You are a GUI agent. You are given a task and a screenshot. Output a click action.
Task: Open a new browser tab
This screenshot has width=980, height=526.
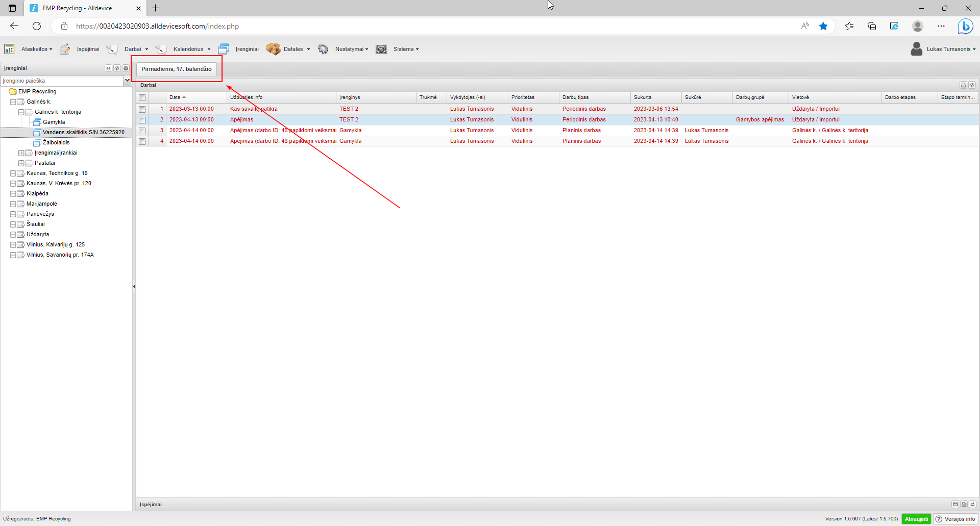156,8
